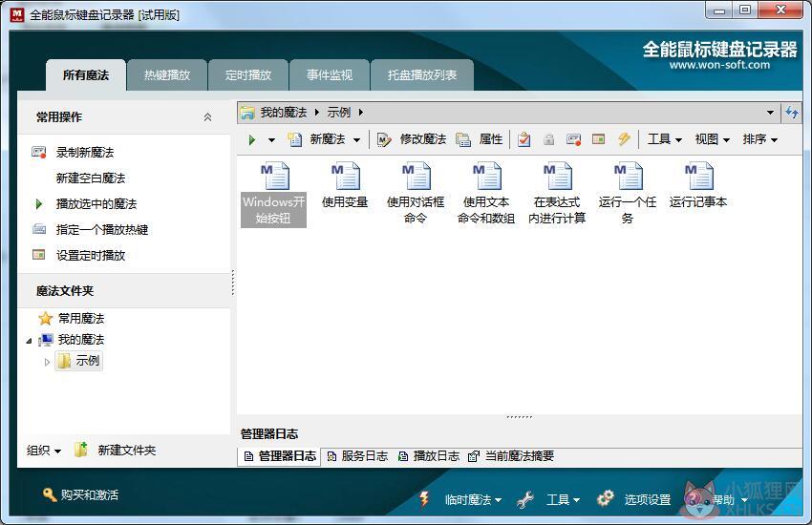This screenshot has width=812, height=525.
Task: Open the 临时魔法 menu at the bottom
Action: (473, 500)
